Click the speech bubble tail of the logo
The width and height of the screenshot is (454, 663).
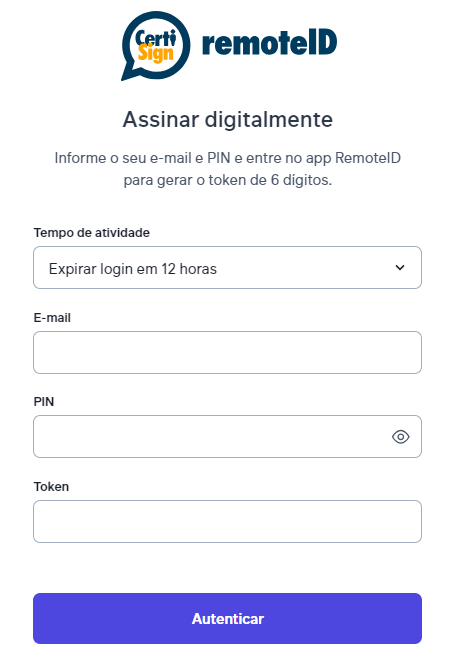[x=128, y=74]
